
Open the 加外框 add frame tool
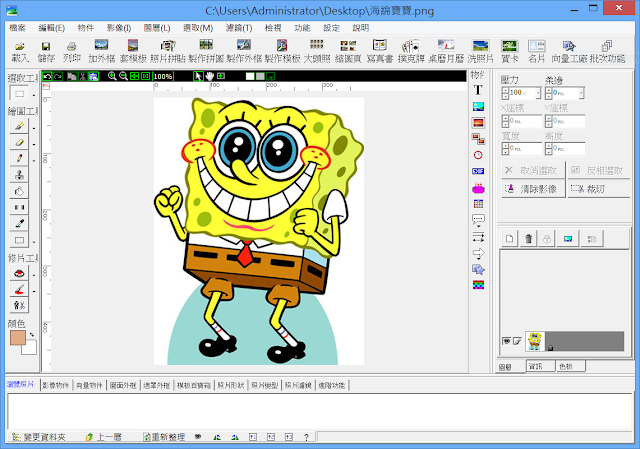click(x=101, y=52)
